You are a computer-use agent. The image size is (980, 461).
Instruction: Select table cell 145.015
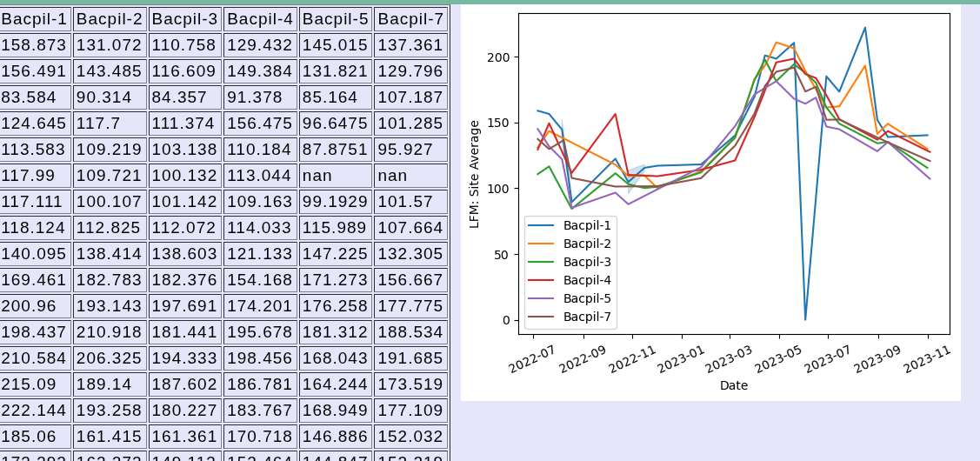(x=336, y=45)
